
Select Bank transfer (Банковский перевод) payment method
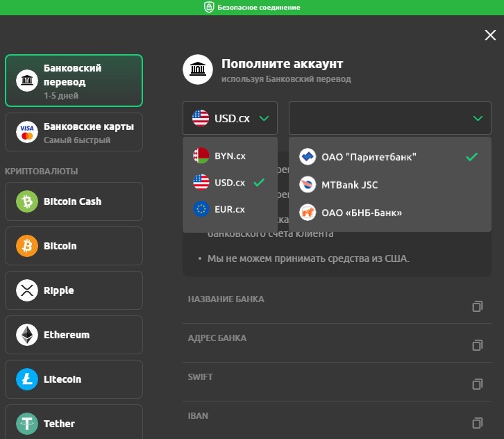pyautogui.click(x=74, y=81)
